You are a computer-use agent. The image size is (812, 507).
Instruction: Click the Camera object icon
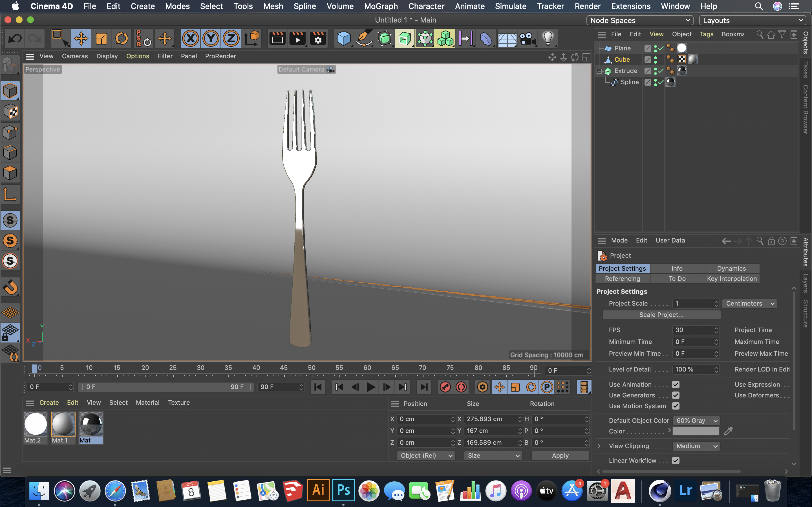527,39
